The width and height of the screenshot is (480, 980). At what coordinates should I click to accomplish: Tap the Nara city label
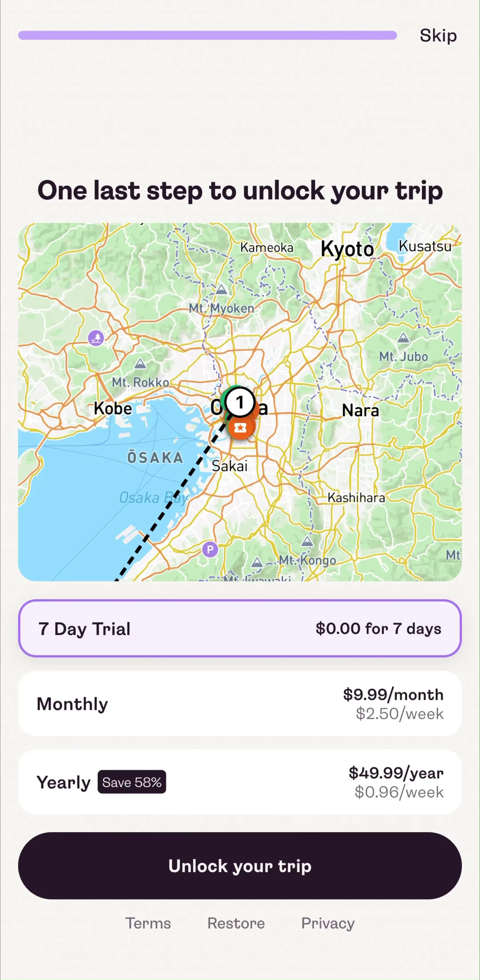(x=360, y=410)
